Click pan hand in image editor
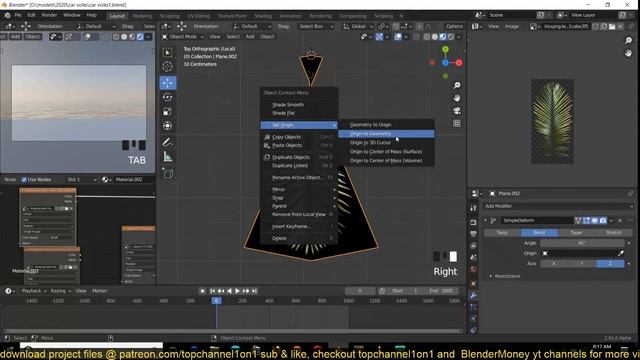Viewport: 640px width, 360px height. (628, 53)
